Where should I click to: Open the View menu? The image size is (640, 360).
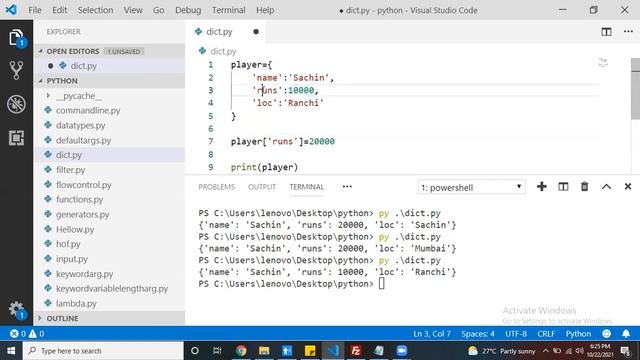pyautogui.click(x=133, y=10)
